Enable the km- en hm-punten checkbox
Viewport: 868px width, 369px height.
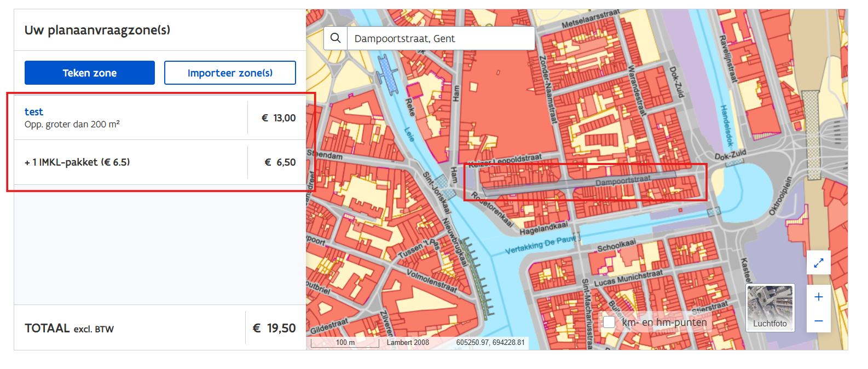pos(609,322)
